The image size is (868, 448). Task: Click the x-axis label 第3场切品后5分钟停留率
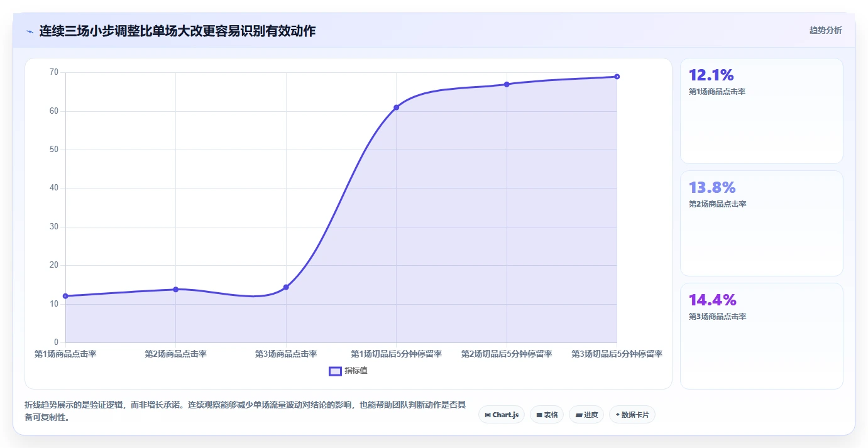[x=617, y=354]
